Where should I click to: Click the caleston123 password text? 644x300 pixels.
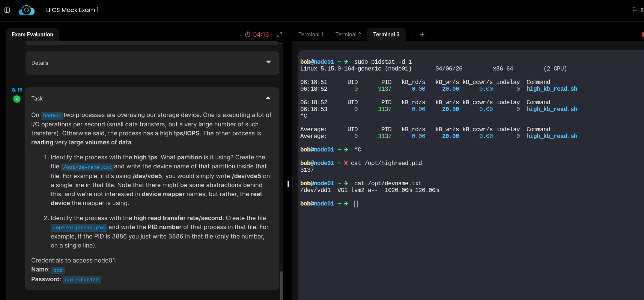(x=82, y=280)
